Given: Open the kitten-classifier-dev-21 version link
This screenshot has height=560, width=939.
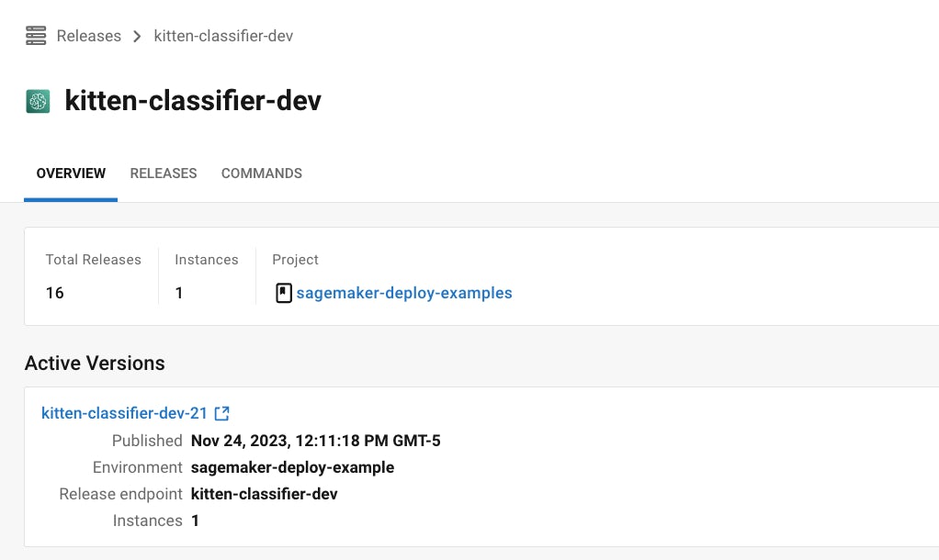Looking at the screenshot, I should pyautogui.click(x=124, y=413).
